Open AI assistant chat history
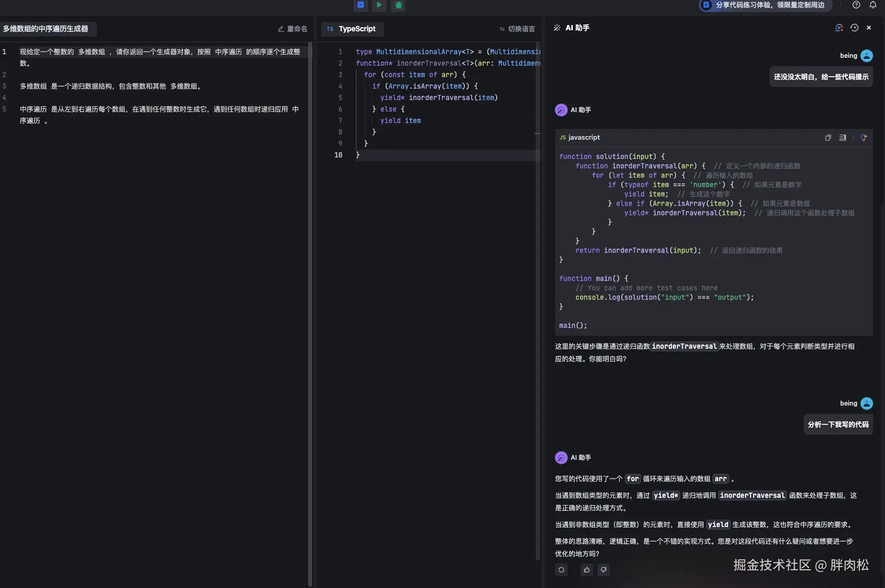Screen dimensions: 885x588 click(854, 28)
